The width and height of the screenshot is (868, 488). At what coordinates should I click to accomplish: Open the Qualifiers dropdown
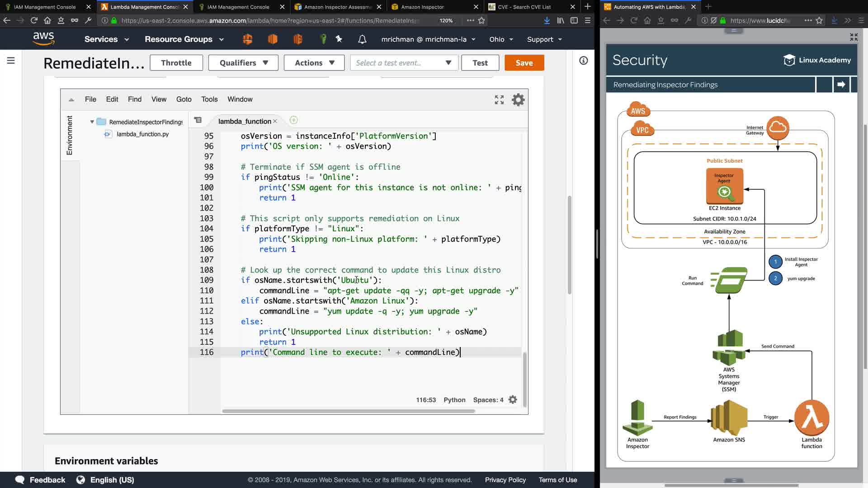click(244, 63)
